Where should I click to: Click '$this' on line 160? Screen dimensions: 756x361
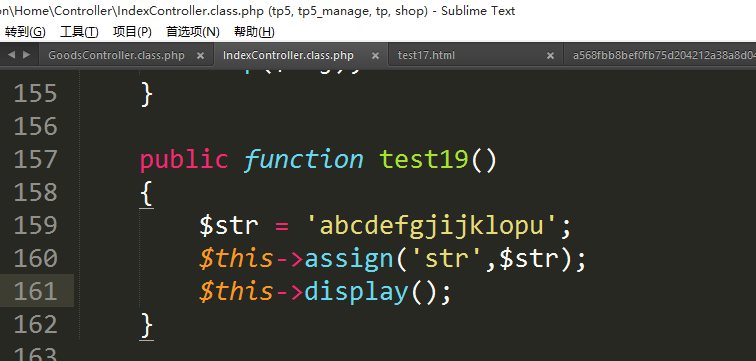236,258
